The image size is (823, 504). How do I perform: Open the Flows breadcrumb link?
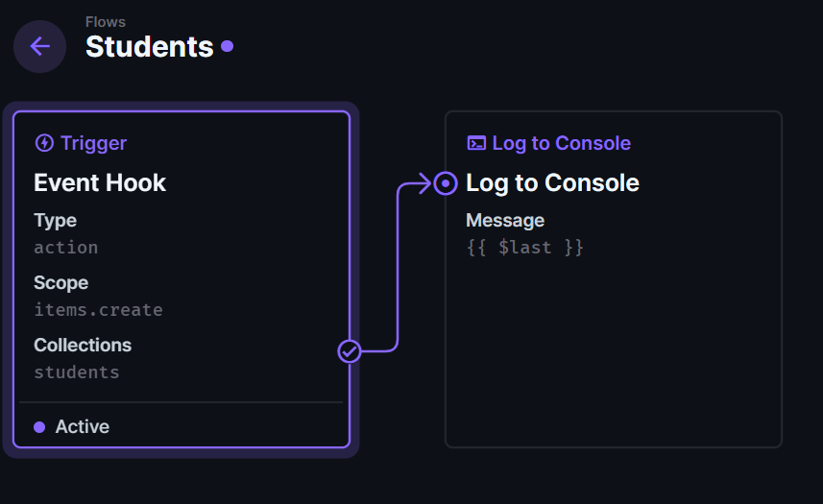click(106, 22)
